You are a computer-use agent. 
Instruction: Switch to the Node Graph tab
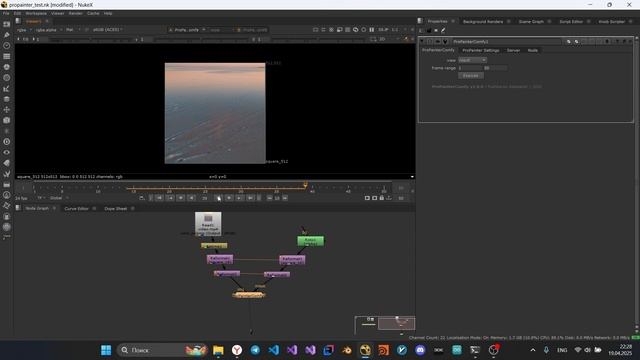coord(37,209)
